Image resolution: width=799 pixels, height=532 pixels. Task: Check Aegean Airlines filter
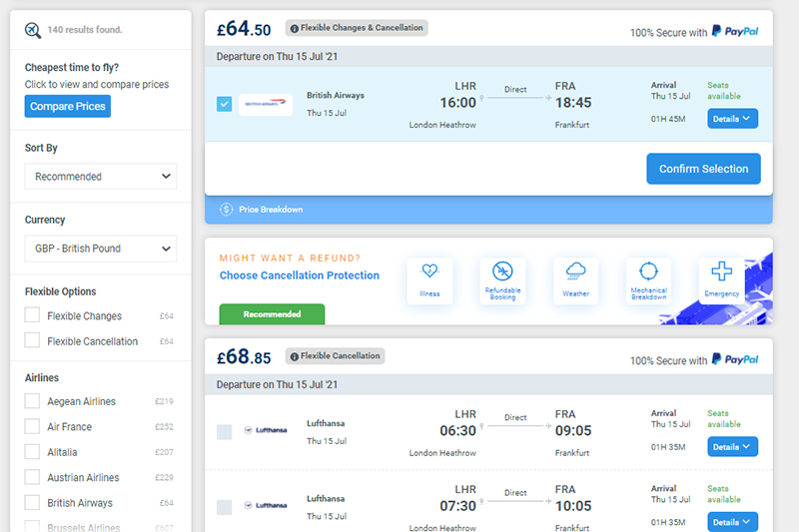32,401
